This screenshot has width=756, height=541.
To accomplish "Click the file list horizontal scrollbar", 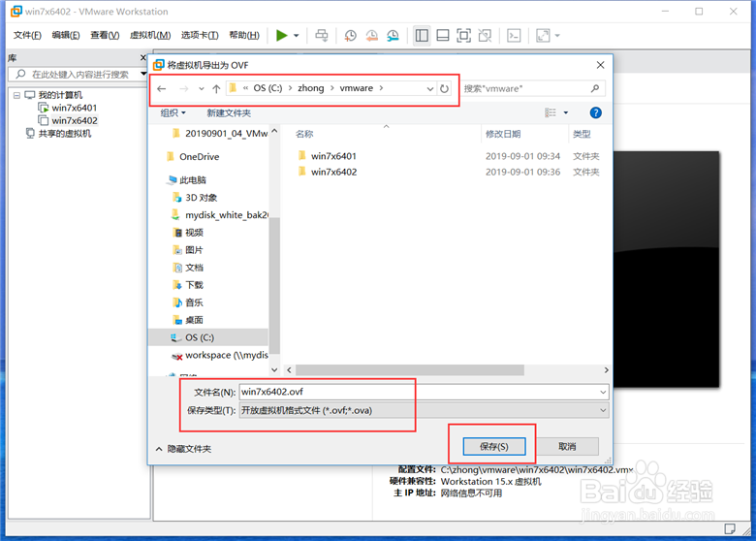I will [x=410, y=369].
